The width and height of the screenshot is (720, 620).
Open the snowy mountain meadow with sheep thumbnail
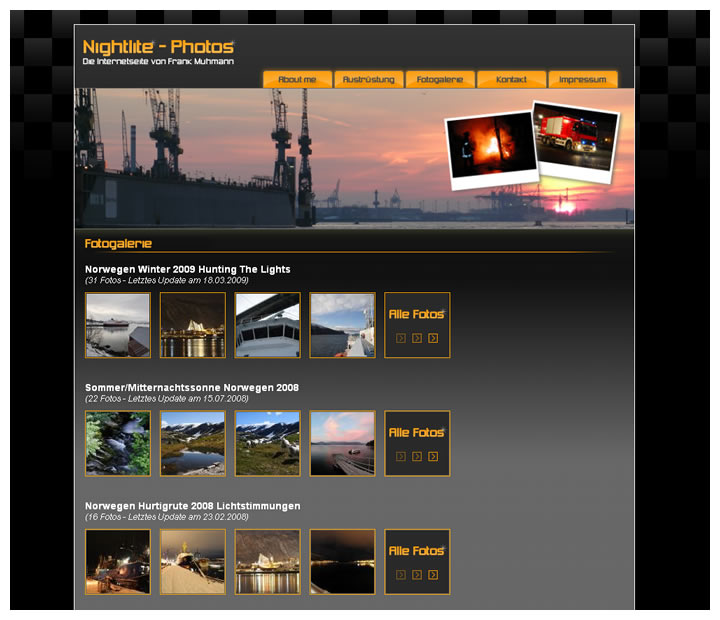pos(268,444)
